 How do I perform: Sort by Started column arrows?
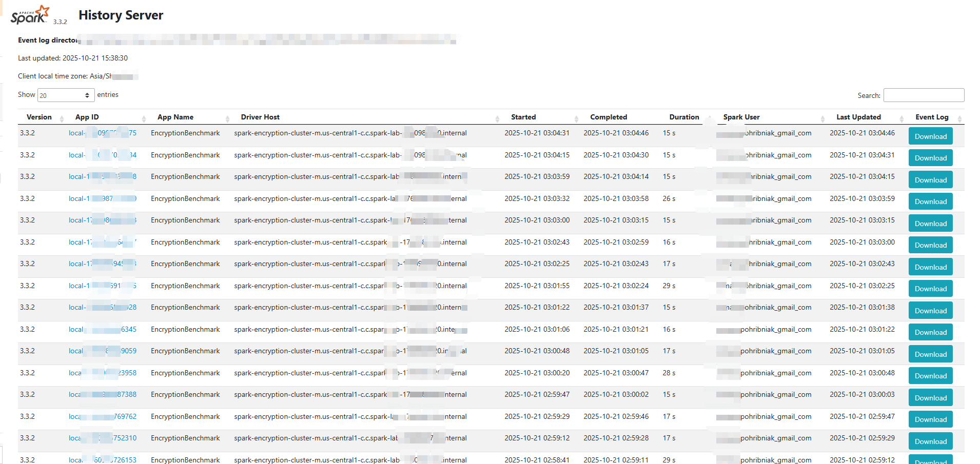[576, 118]
